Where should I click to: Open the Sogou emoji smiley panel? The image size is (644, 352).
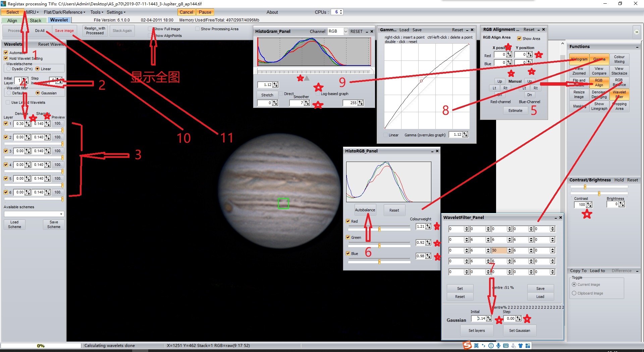click(x=491, y=346)
